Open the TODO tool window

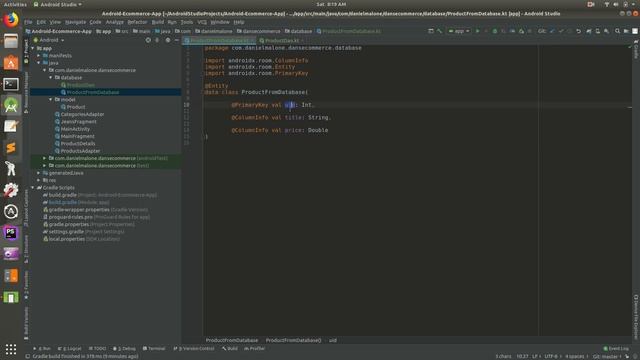tap(97, 349)
